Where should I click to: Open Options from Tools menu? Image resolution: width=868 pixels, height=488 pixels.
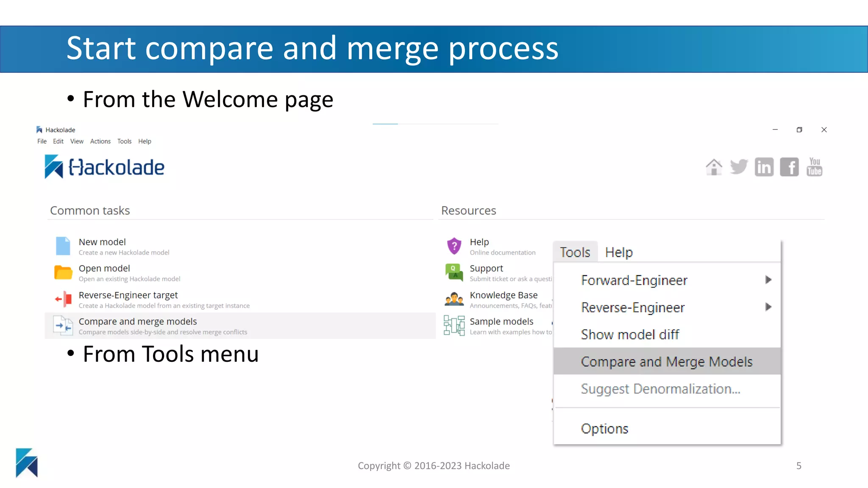point(667,428)
